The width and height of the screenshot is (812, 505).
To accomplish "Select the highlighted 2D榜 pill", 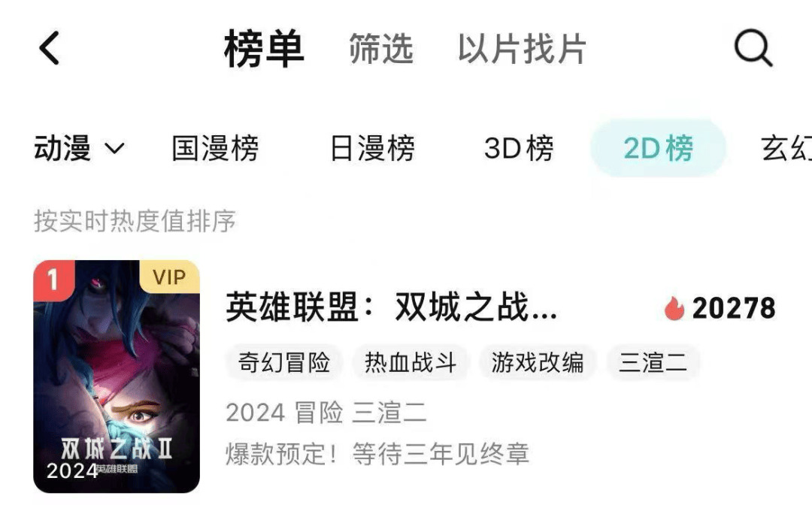I will (x=658, y=149).
